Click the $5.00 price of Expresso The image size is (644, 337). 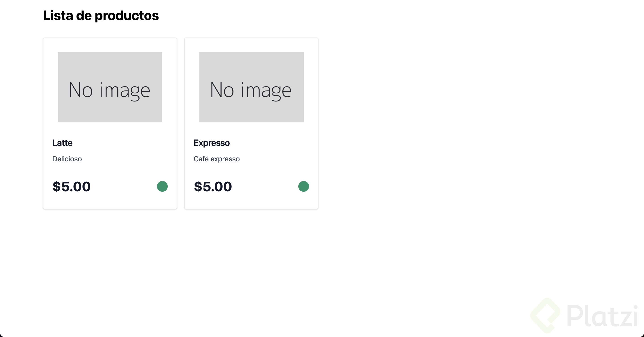[213, 187]
